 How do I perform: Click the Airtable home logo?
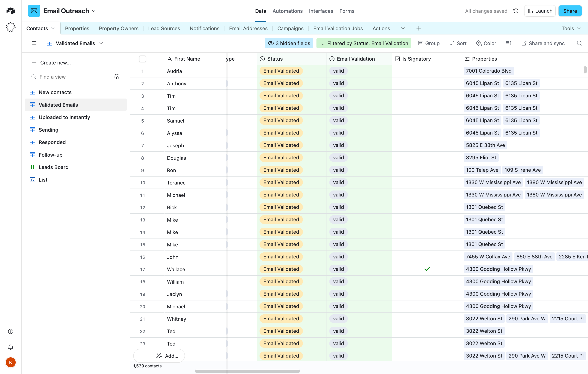pos(10,11)
